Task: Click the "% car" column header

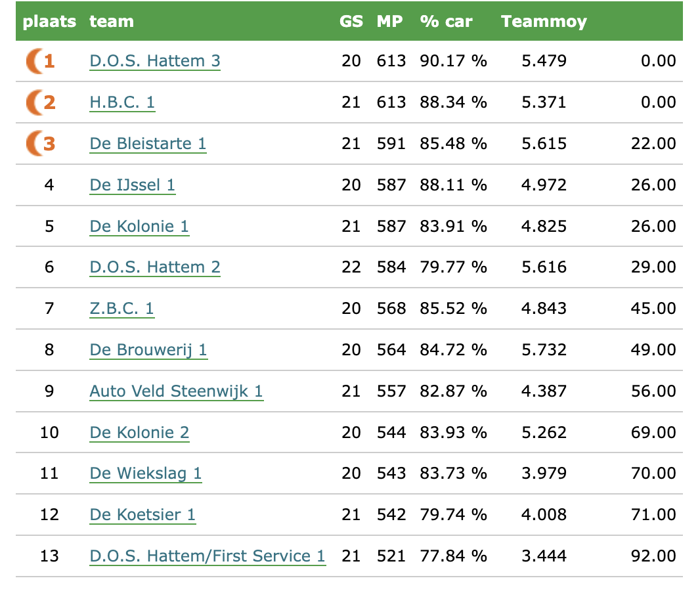Action: click(x=446, y=22)
